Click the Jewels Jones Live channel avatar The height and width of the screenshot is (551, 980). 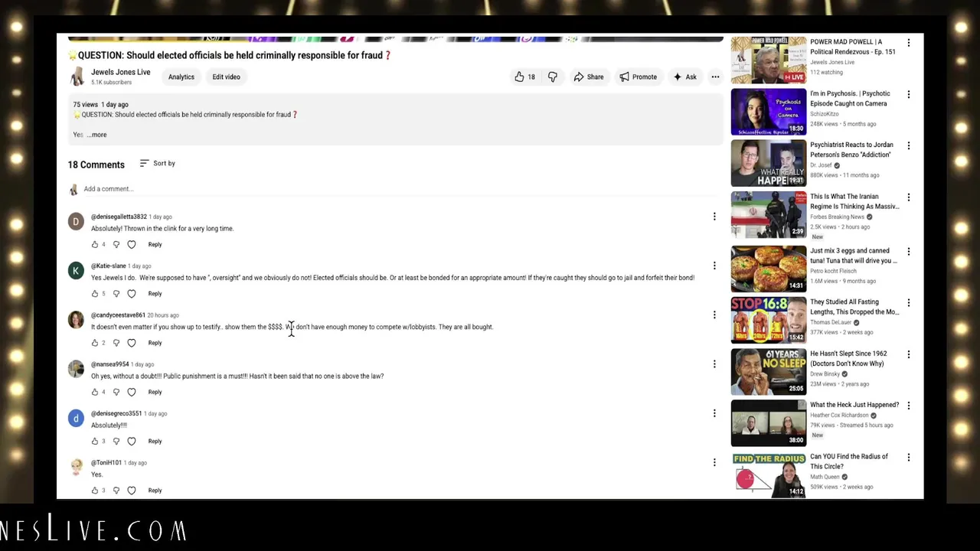point(77,77)
